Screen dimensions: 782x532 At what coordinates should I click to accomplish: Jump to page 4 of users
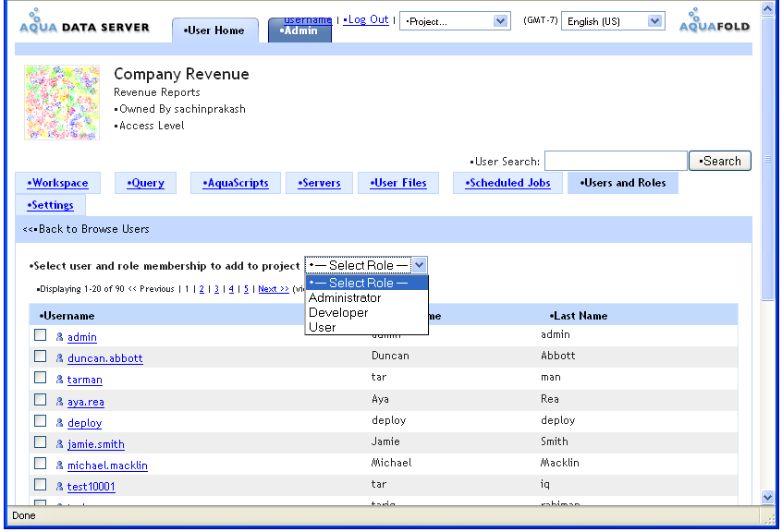231,289
